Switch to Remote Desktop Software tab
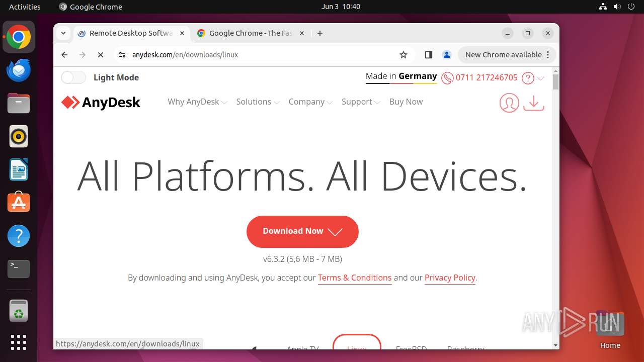The image size is (644, 362). tap(131, 33)
